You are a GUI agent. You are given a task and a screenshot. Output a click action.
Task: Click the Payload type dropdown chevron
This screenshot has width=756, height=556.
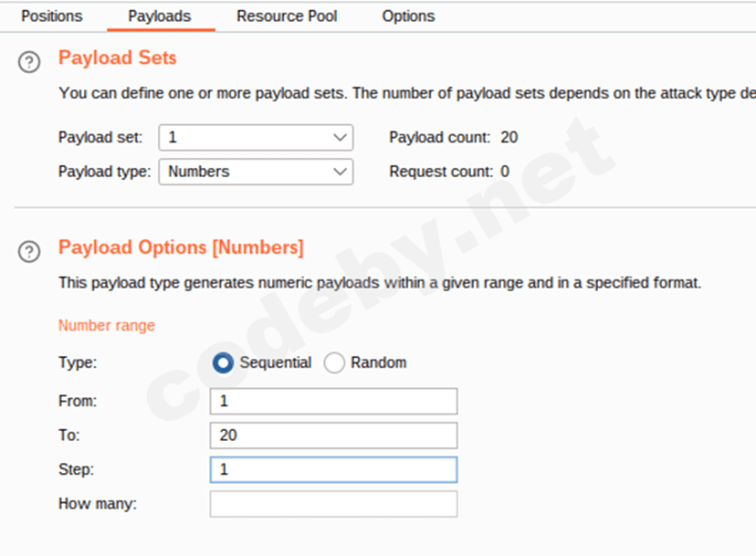point(341,172)
